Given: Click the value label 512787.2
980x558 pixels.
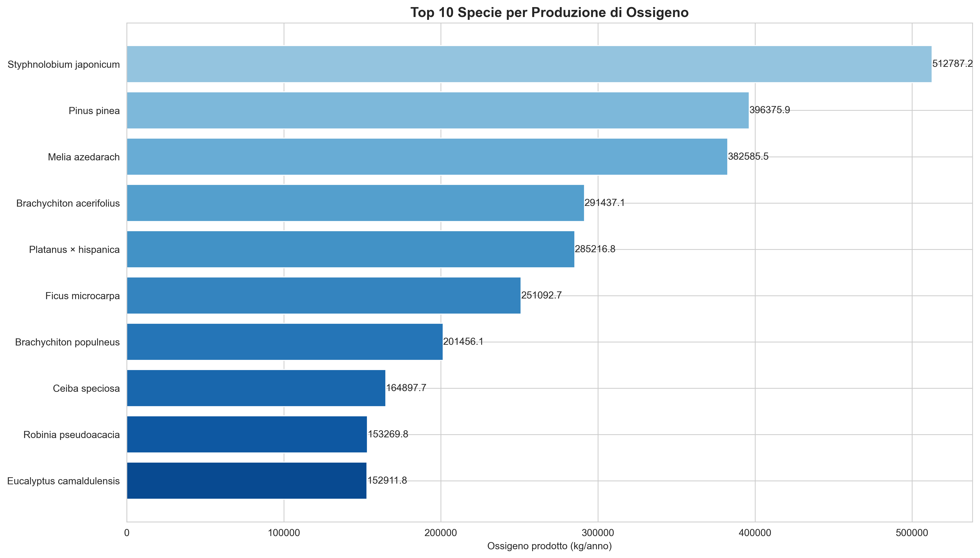Looking at the screenshot, I should point(952,64).
